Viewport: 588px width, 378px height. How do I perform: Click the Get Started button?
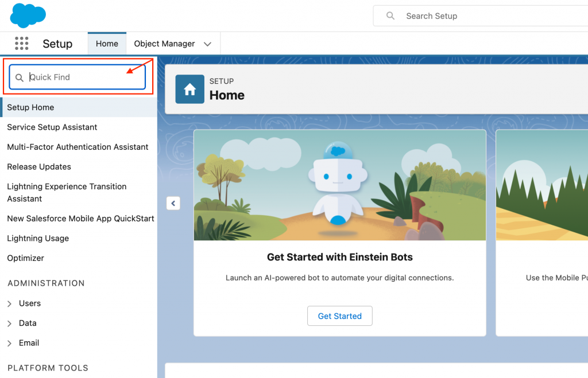point(339,316)
